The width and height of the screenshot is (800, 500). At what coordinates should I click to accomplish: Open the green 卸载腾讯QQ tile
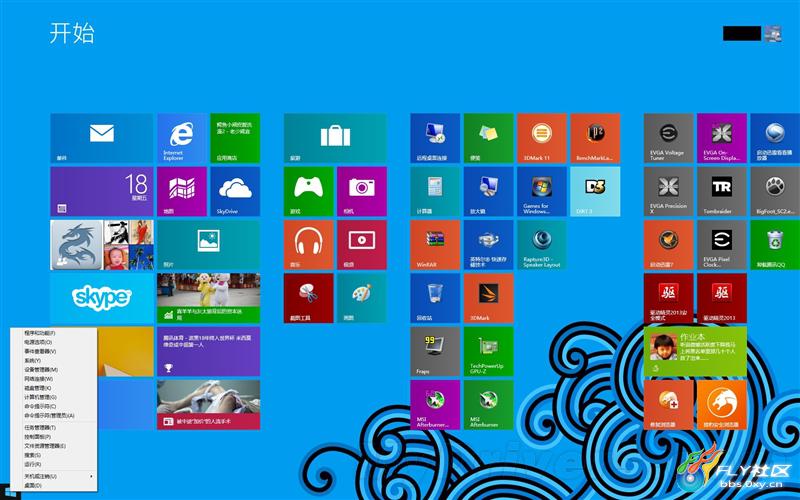click(x=775, y=245)
